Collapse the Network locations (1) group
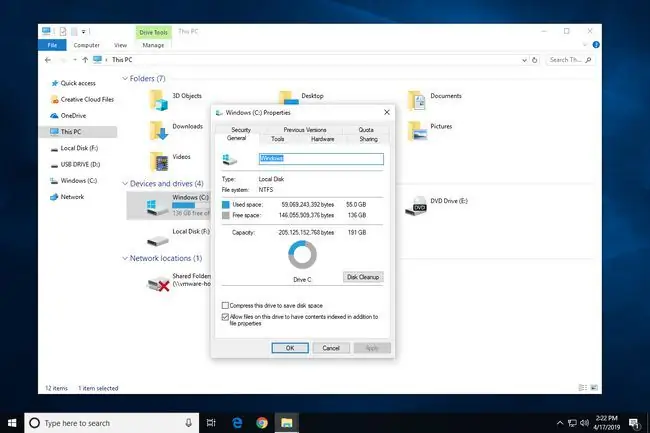This screenshot has height=433, width=650. pyautogui.click(x=125, y=258)
